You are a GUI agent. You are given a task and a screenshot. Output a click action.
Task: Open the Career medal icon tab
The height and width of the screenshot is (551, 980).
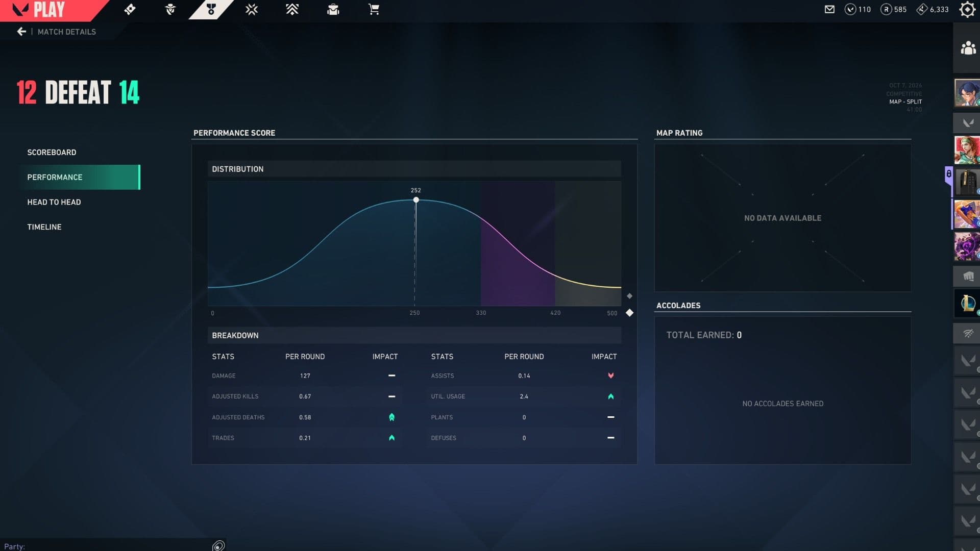(x=211, y=9)
